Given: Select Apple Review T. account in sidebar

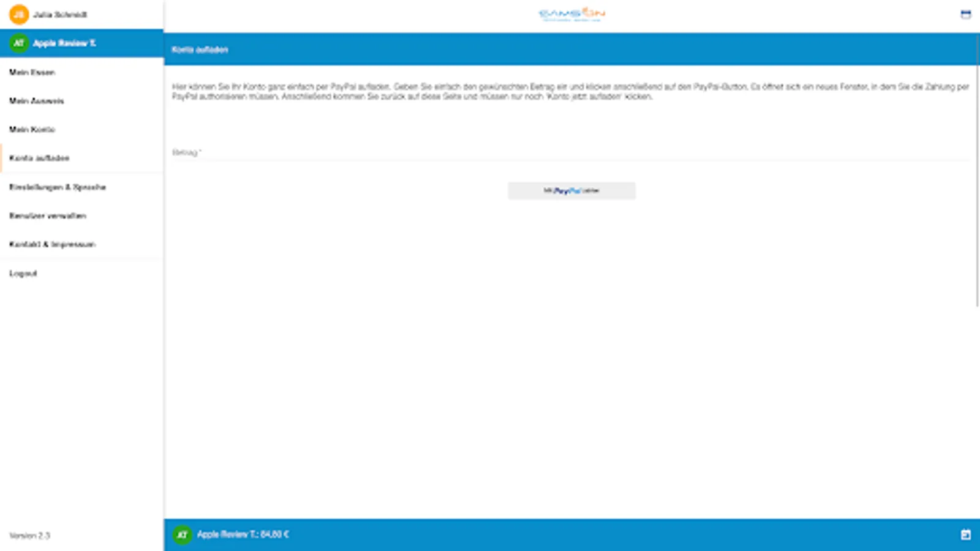Looking at the screenshot, I should [x=81, y=43].
